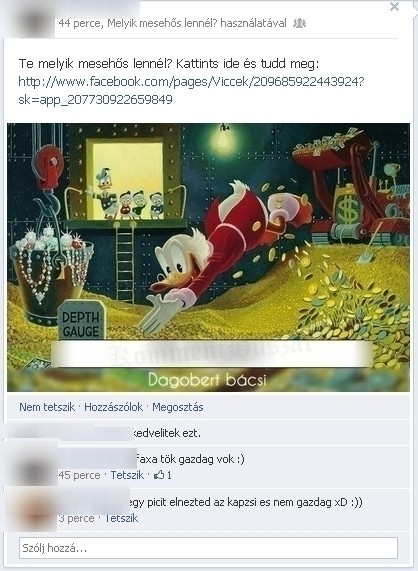Click the '45 perce' comment timestamp
Viewport: 418px width, 571px height.
(79, 475)
